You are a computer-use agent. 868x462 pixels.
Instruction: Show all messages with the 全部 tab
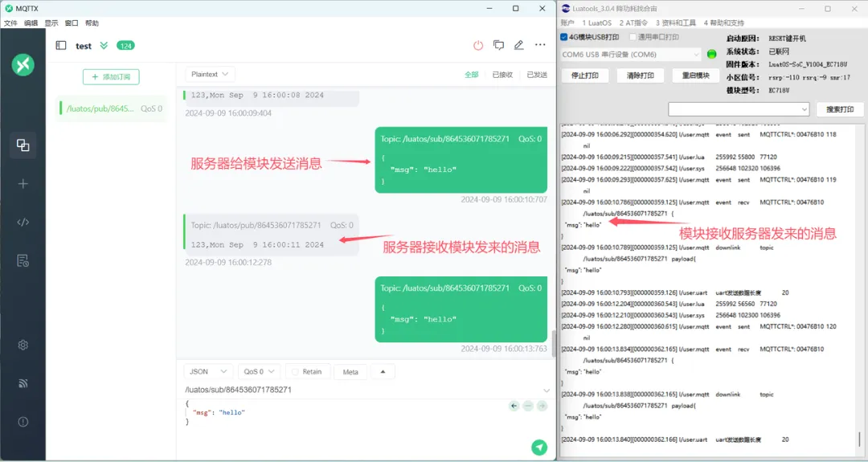[x=472, y=75]
